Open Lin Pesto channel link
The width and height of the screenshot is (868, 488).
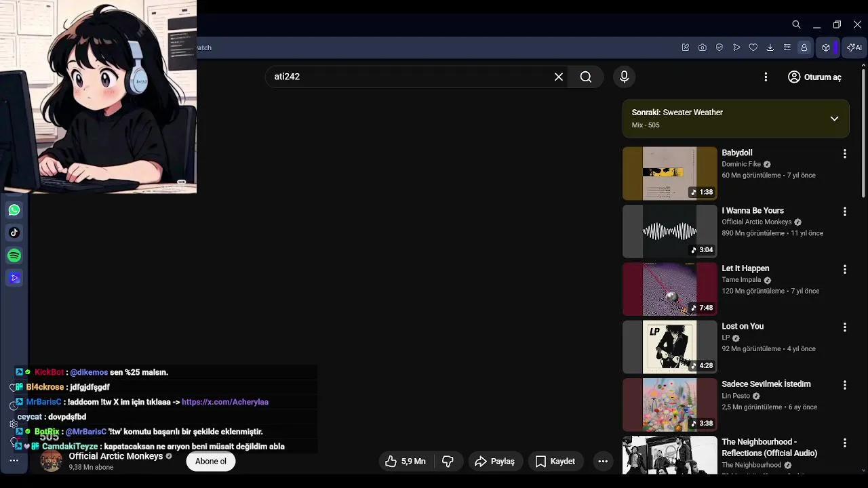point(736,396)
